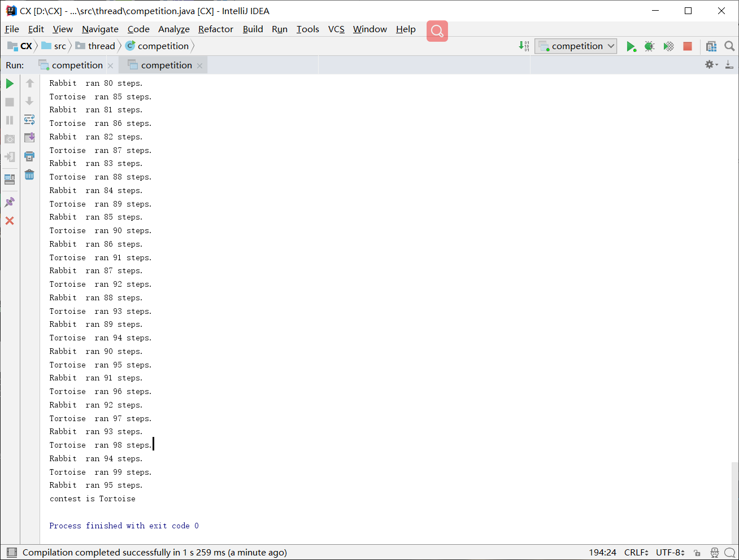Click the console vertical scrollbar thumb
739x560 pixels.
pos(734,502)
